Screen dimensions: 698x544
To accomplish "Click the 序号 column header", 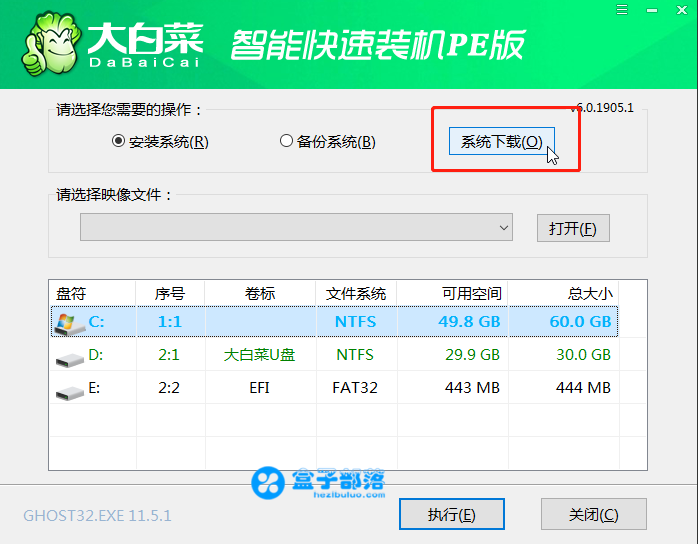I will pyautogui.click(x=170, y=293).
